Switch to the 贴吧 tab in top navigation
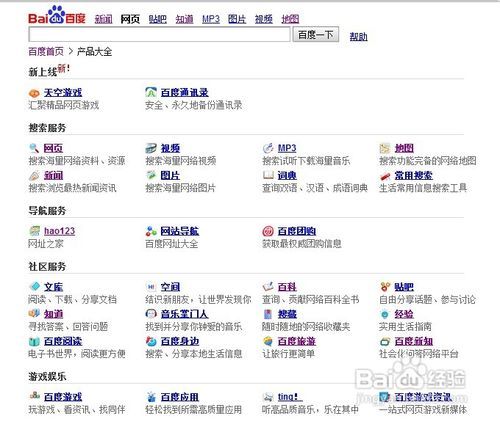This screenshot has height=427, width=500. click(x=157, y=19)
